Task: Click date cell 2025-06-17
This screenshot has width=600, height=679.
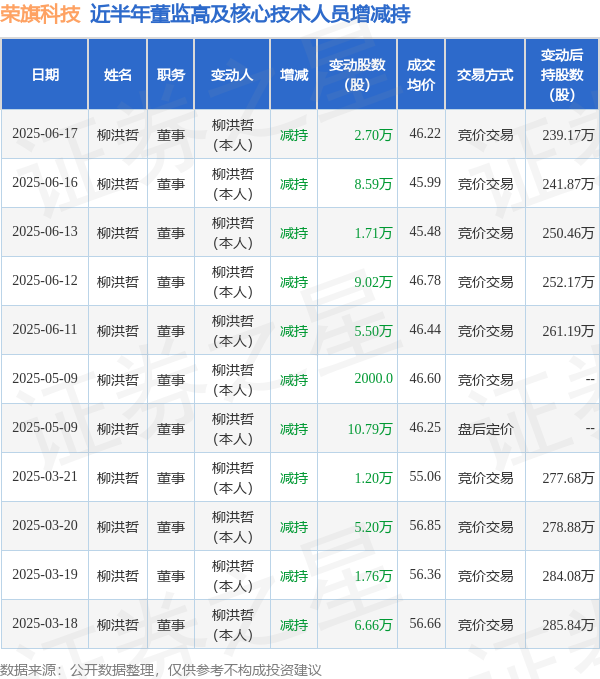Action: coord(45,133)
